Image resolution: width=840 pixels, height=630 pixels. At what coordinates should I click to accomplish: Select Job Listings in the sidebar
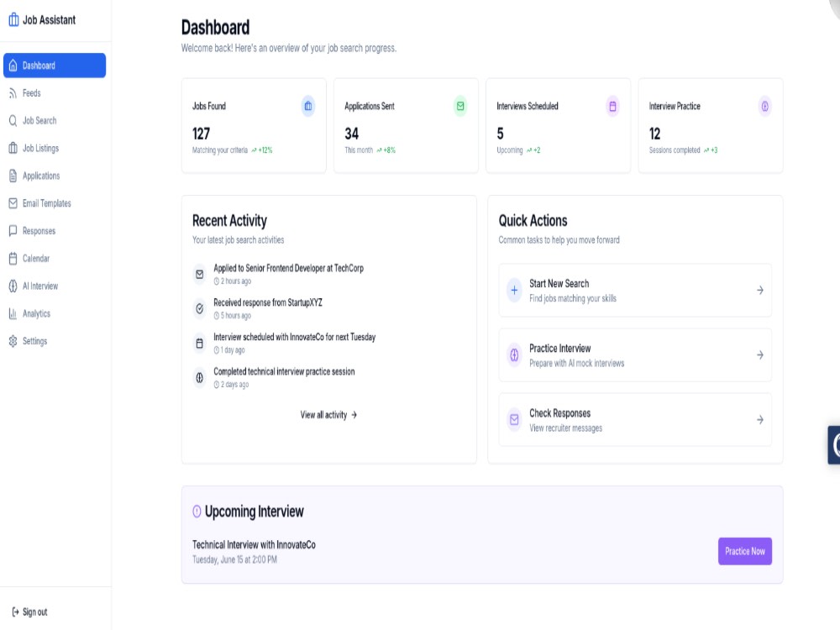40,149
